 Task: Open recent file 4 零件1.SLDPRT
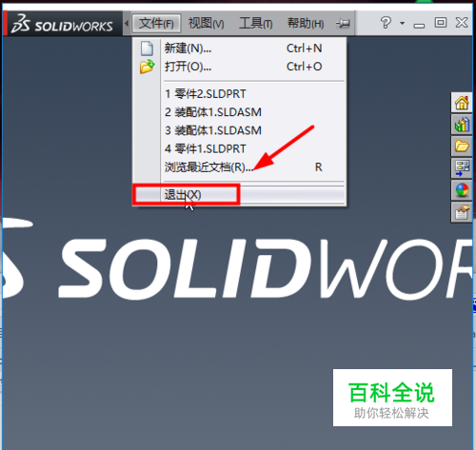pyautogui.click(x=239, y=148)
